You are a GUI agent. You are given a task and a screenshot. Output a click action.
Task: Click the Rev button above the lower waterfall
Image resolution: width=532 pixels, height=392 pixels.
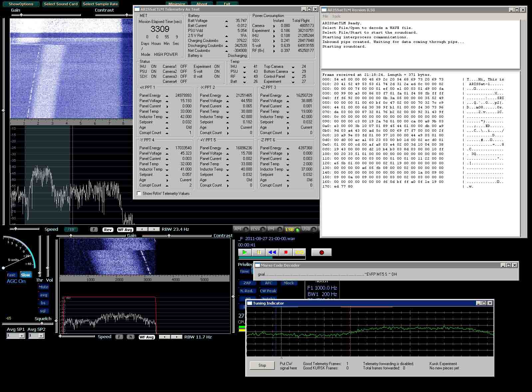tap(108, 230)
